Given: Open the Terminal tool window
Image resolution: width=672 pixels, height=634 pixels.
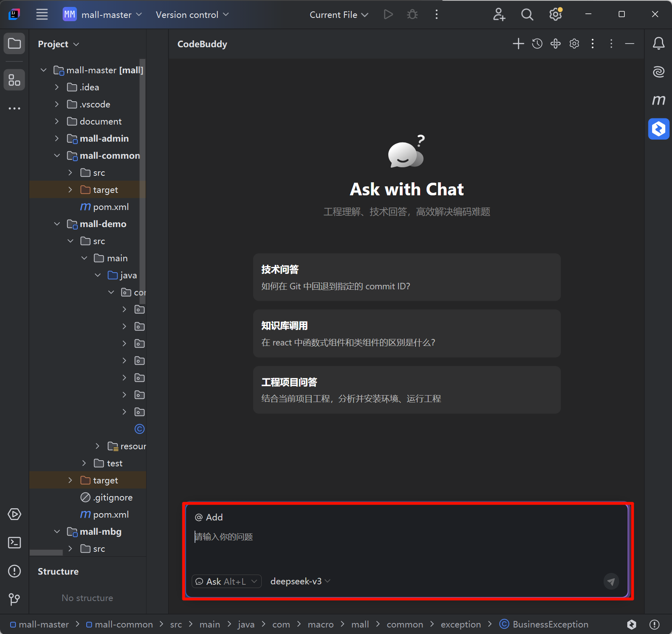Looking at the screenshot, I should click(15, 542).
